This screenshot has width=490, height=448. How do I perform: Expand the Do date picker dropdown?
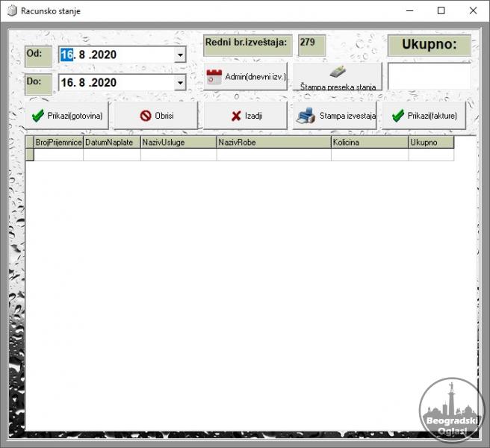pos(180,83)
